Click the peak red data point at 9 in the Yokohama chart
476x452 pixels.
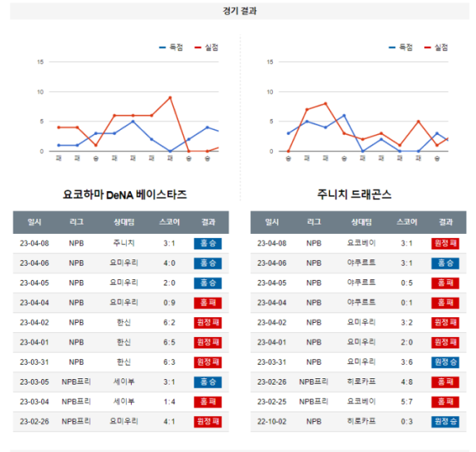[170, 98]
